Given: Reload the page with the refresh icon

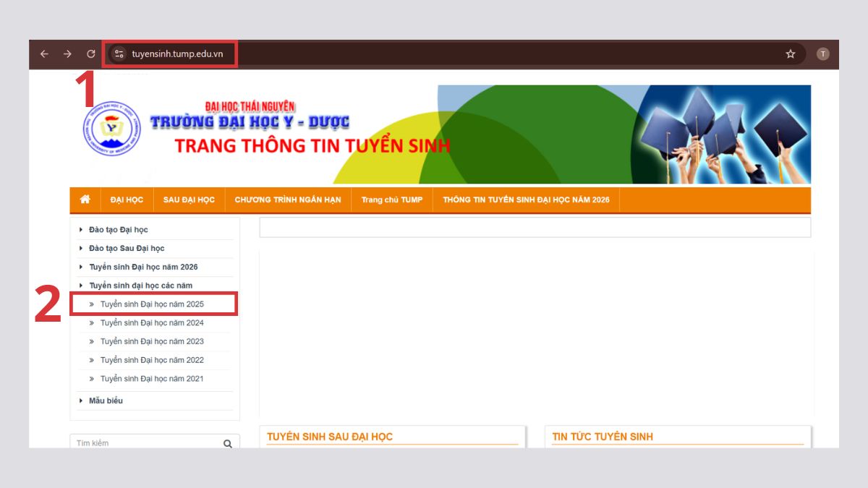Looking at the screenshot, I should click(91, 54).
